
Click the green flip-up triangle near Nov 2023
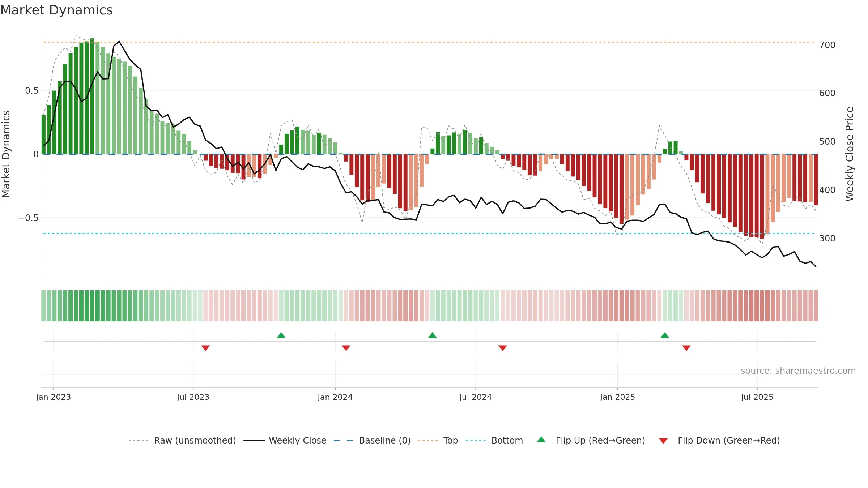281,335
